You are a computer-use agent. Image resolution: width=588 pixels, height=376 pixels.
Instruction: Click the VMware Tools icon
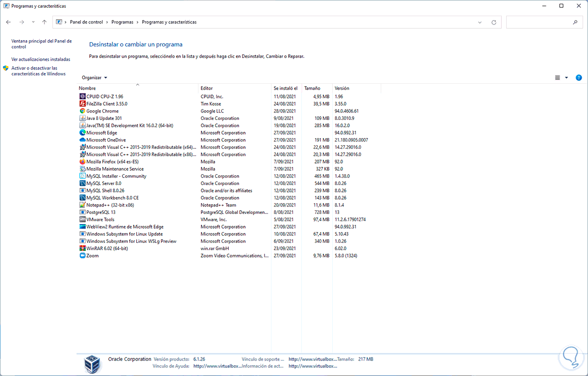(82, 219)
